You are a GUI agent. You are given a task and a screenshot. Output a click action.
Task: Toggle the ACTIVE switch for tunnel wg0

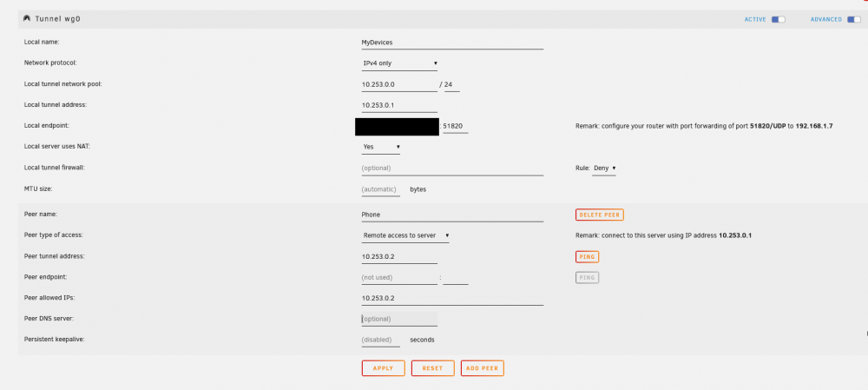click(779, 19)
